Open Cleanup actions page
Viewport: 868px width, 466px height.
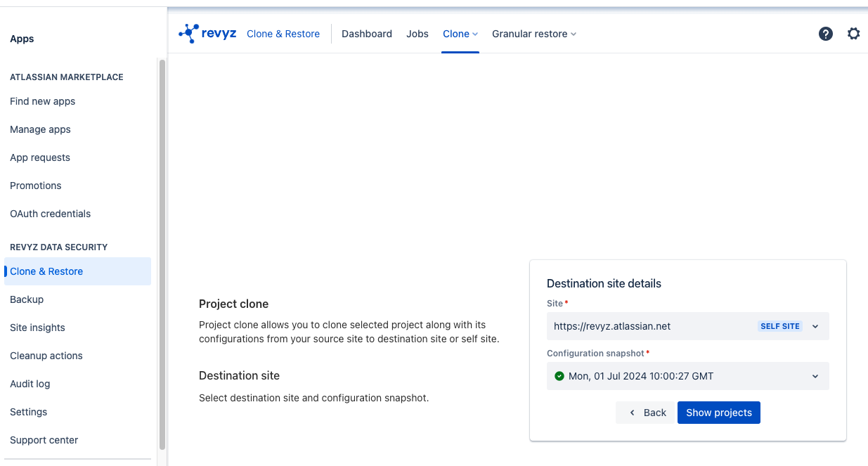46,356
